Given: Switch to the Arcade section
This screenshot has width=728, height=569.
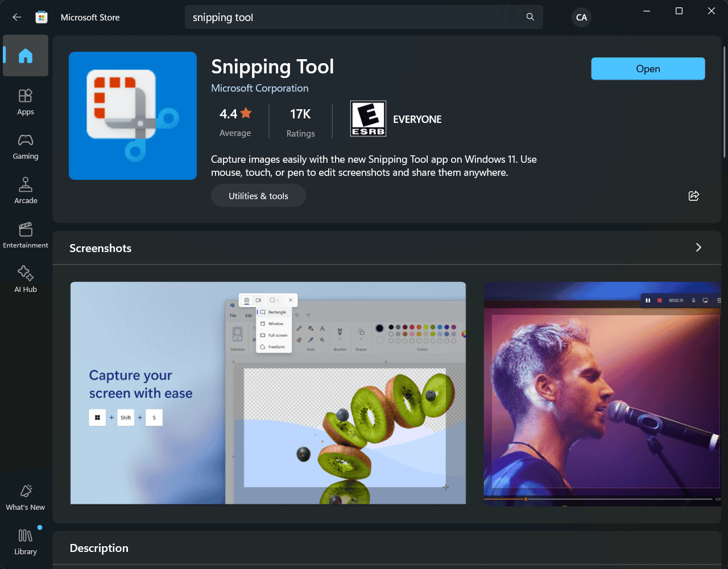Looking at the screenshot, I should [x=26, y=191].
